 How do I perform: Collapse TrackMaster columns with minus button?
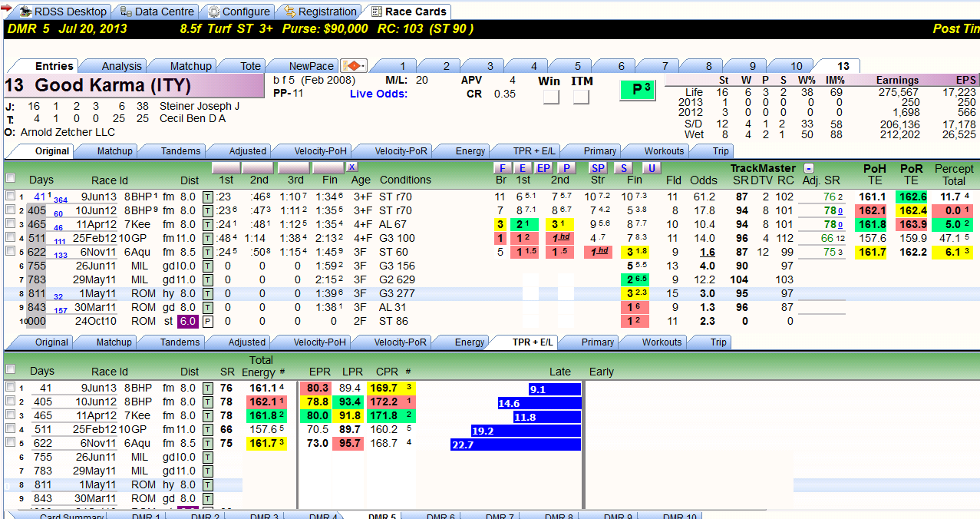809,168
